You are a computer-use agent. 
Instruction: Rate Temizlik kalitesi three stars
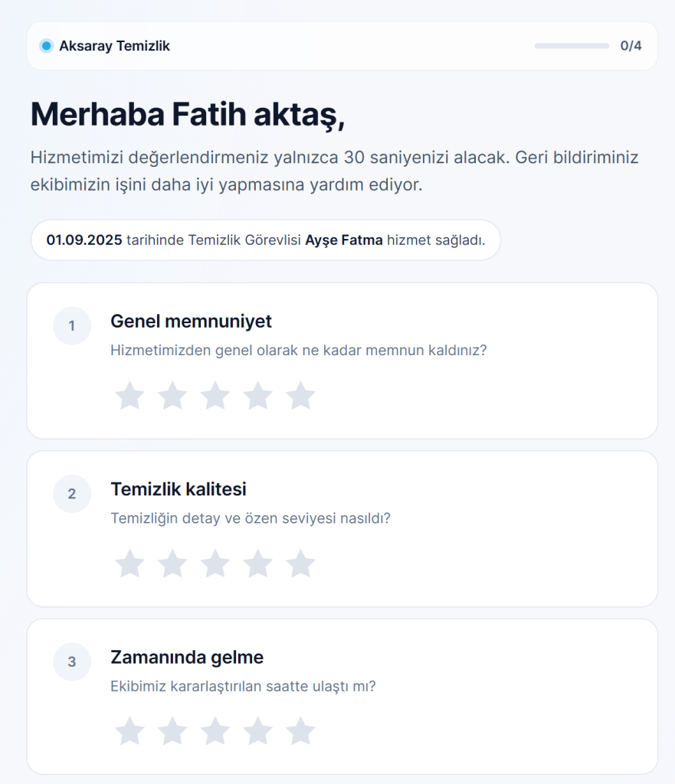[215, 563]
